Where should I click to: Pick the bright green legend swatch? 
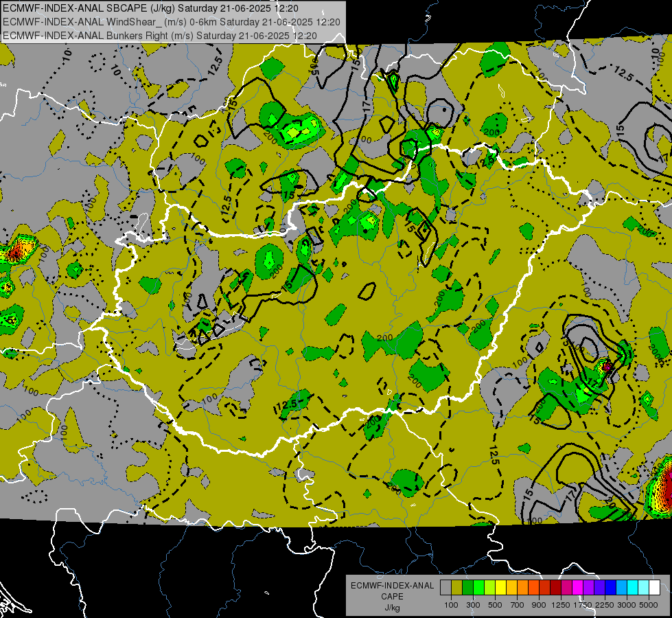478,587
